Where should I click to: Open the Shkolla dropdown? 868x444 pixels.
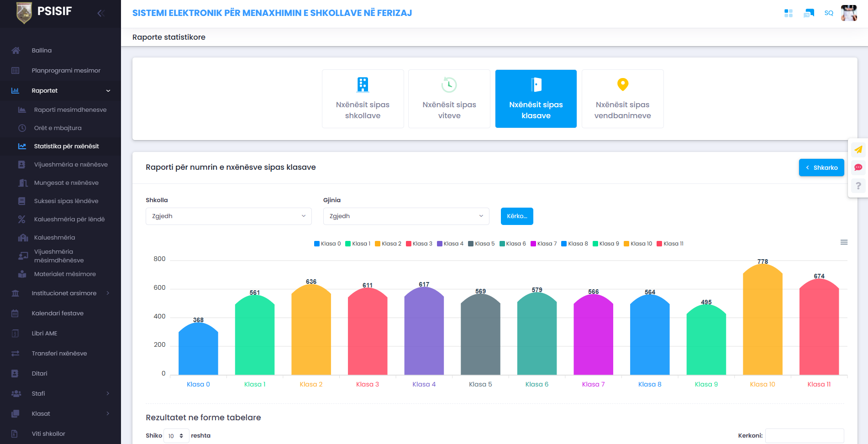tap(228, 216)
